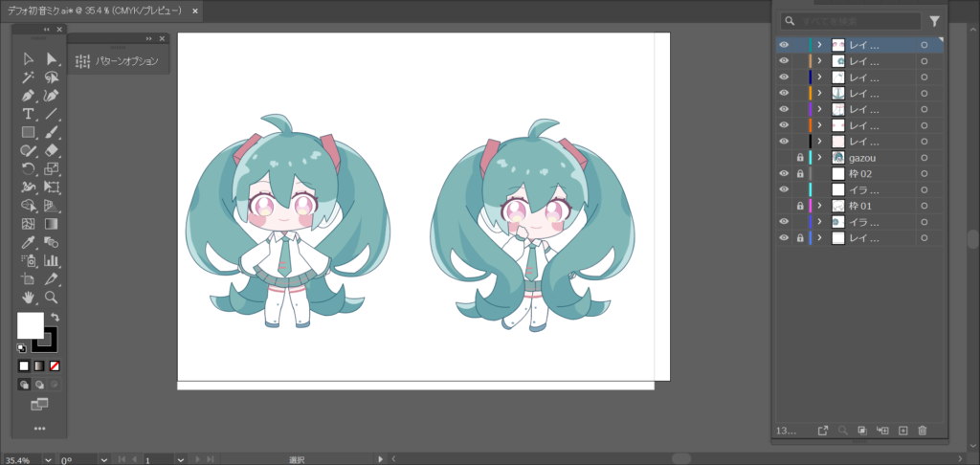Screen dimensions: 980x465
Task: Swap fill and stroke colors
Action: point(55,317)
